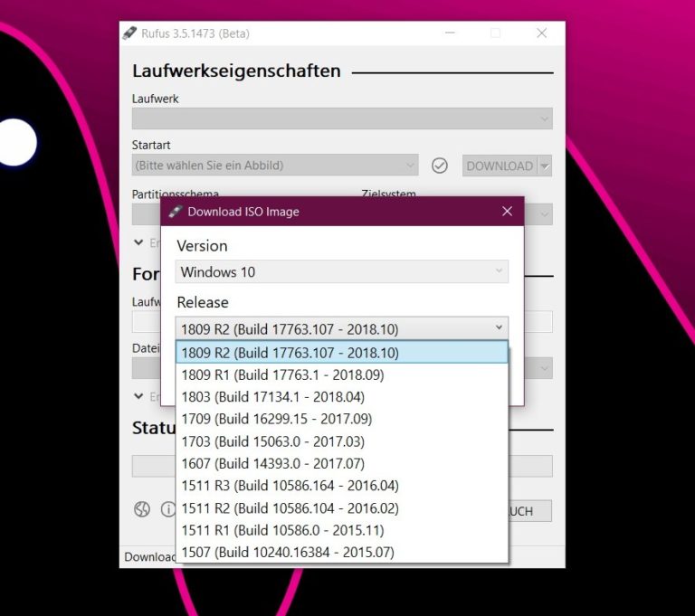Open the Zielsystem dropdown arrow
Image resolution: width=695 pixels, height=616 pixels.
point(544,214)
